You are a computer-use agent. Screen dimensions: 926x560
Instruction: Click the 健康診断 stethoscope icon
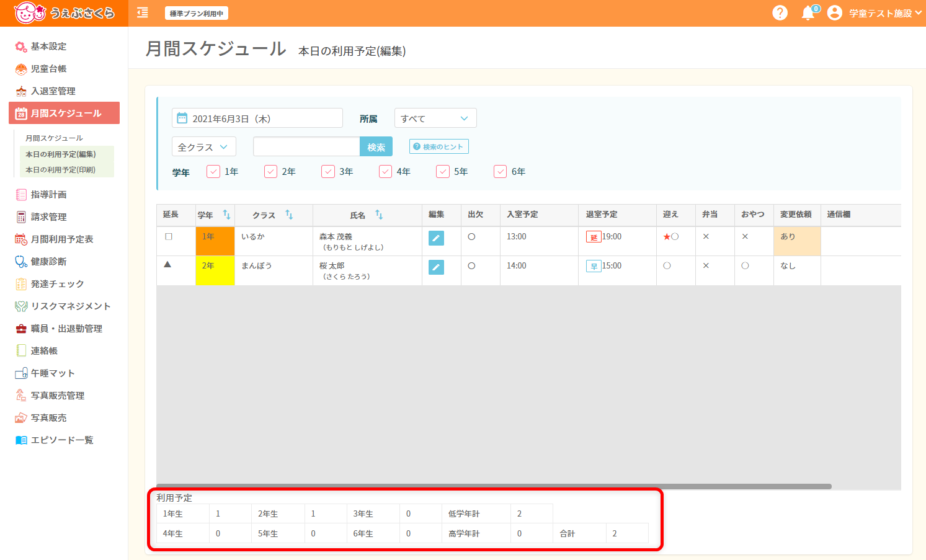[21, 262]
